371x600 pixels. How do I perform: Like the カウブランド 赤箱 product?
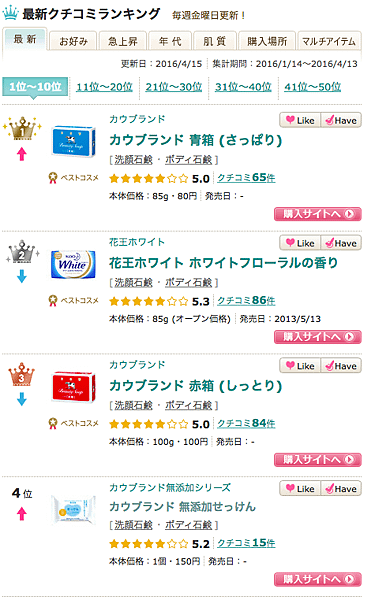(300, 366)
